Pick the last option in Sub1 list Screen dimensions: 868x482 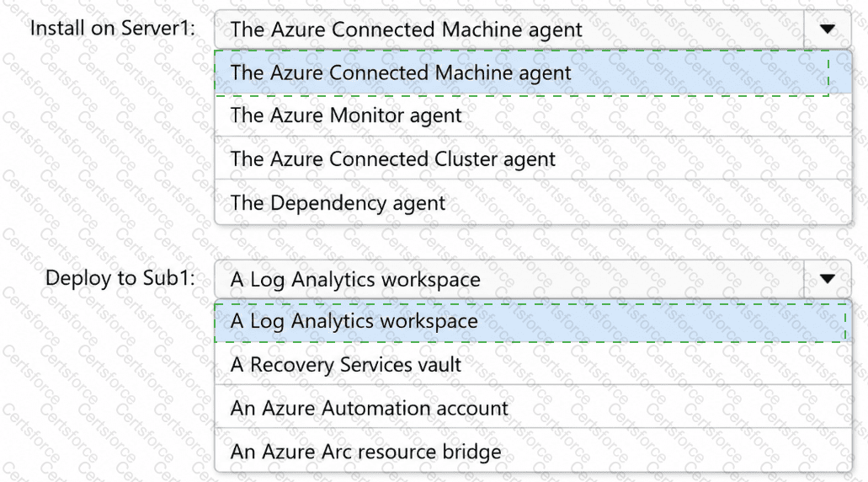[533, 451]
